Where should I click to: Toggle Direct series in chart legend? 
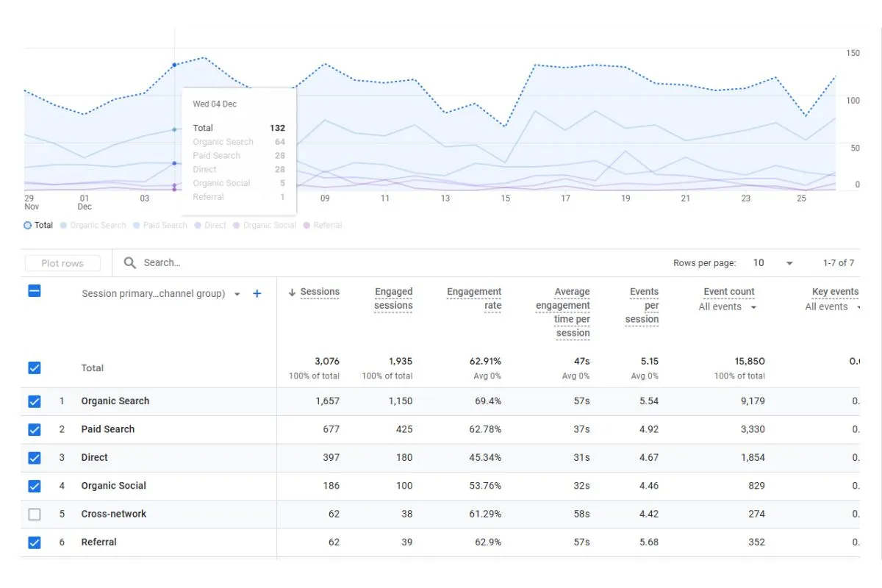(x=210, y=225)
